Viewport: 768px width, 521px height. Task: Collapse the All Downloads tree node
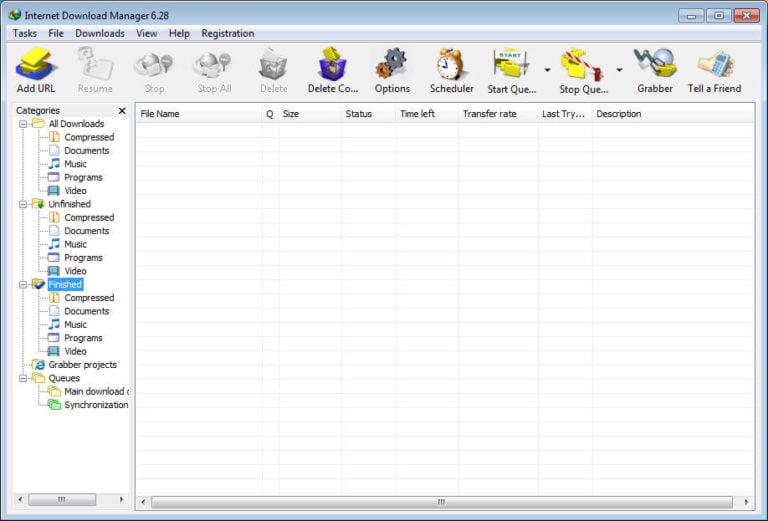pos(23,124)
